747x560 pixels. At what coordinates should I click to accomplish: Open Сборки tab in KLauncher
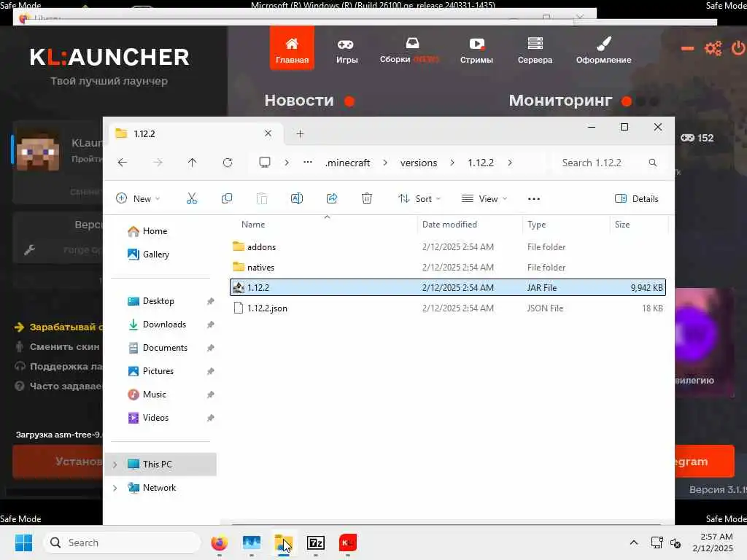coord(409,51)
